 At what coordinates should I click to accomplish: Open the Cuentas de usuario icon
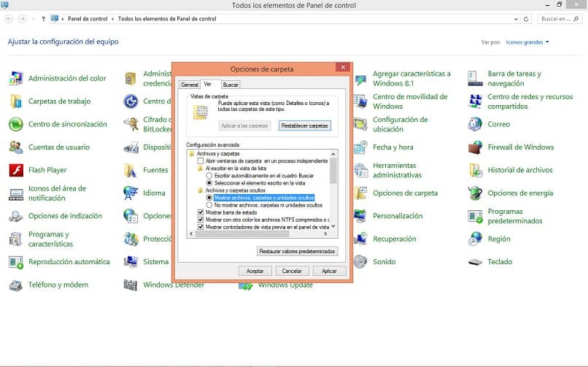[x=16, y=147]
